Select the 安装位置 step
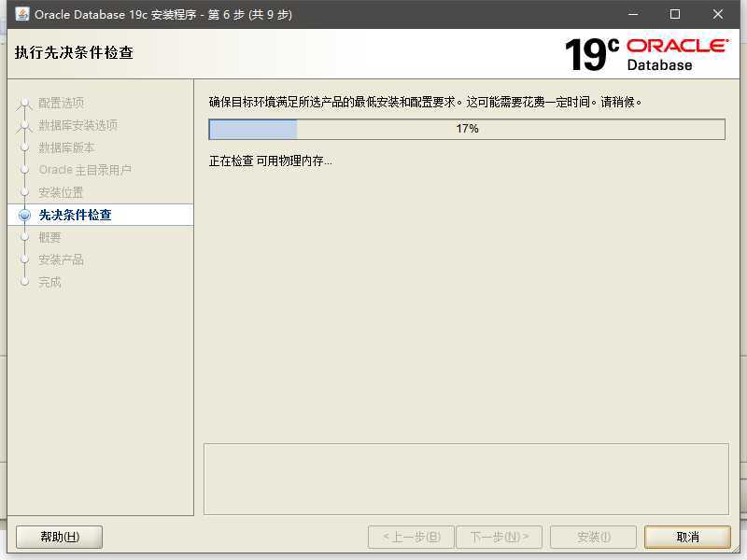Viewport: 747px width, 560px height. 61,192
